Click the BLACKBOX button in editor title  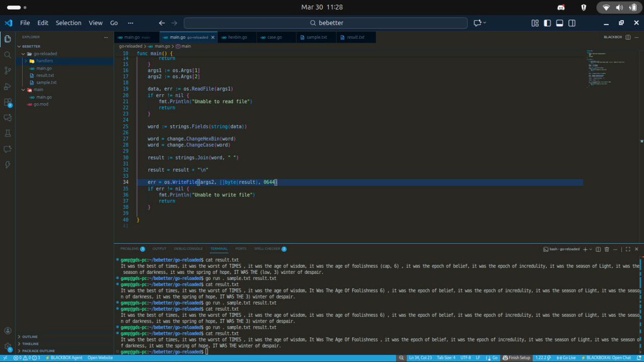(612, 37)
